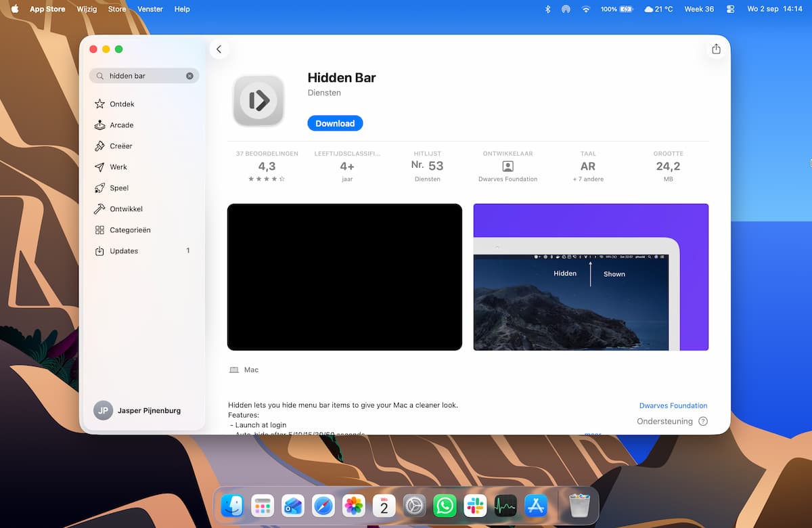
Task: Click the Hidden Bar app icon
Action: pos(258,100)
